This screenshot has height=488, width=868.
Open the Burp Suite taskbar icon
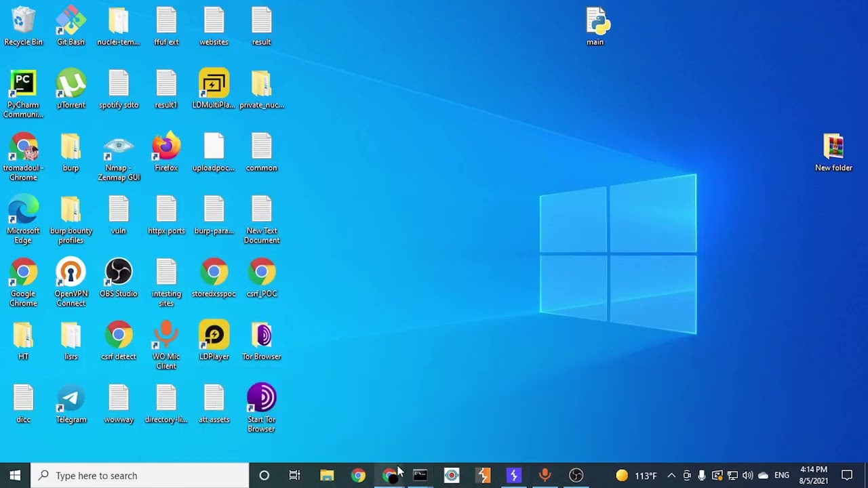[x=483, y=475]
